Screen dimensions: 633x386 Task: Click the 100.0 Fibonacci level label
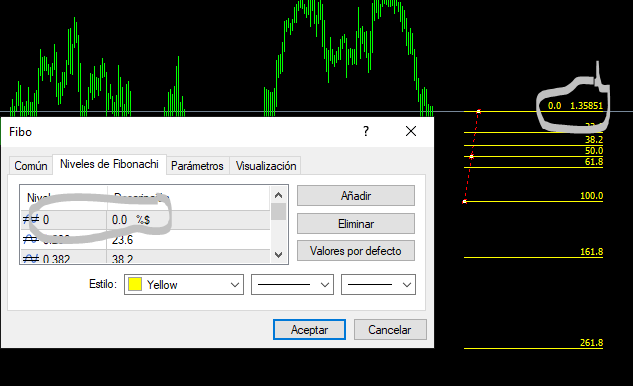click(x=591, y=196)
